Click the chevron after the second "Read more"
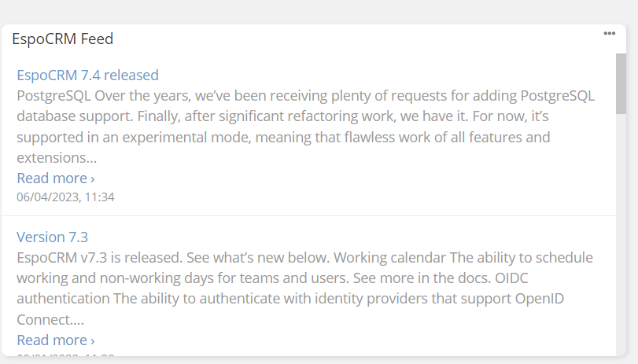Viewport: 638px width, 364px height. pos(93,340)
